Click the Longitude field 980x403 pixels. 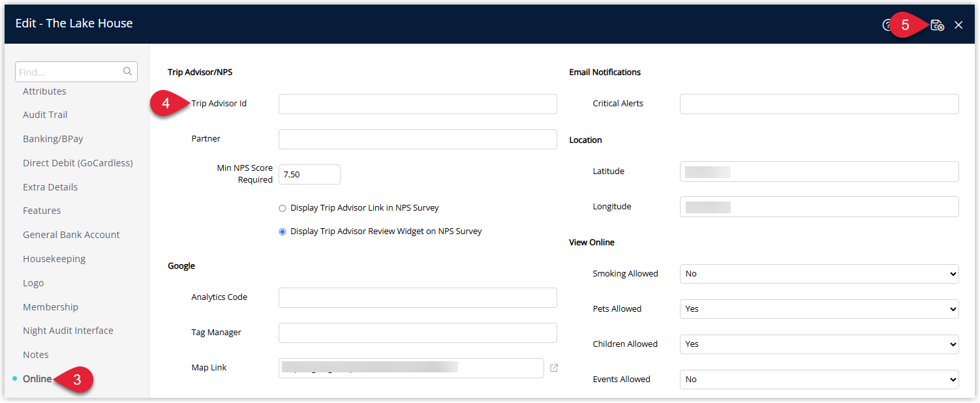coord(819,207)
